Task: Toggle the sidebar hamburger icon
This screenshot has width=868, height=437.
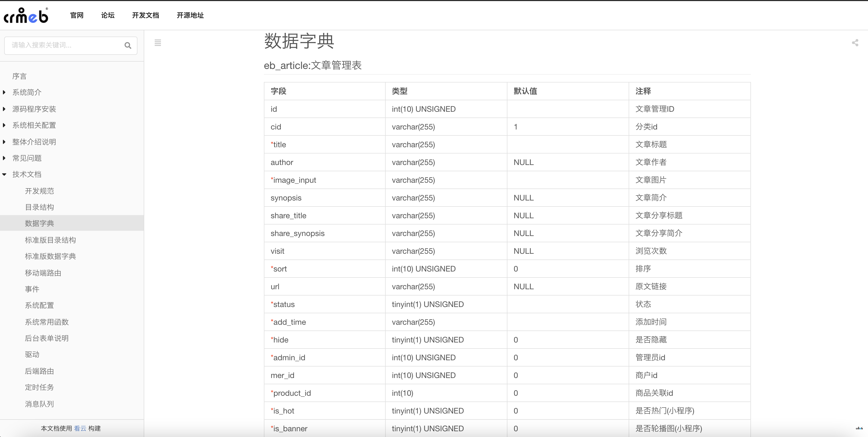Action: click(158, 43)
